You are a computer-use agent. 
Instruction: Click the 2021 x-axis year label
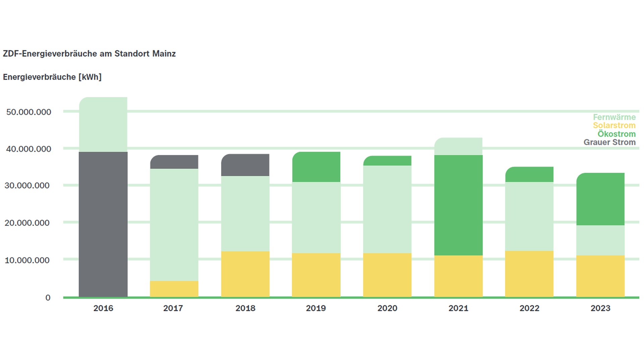pos(458,308)
